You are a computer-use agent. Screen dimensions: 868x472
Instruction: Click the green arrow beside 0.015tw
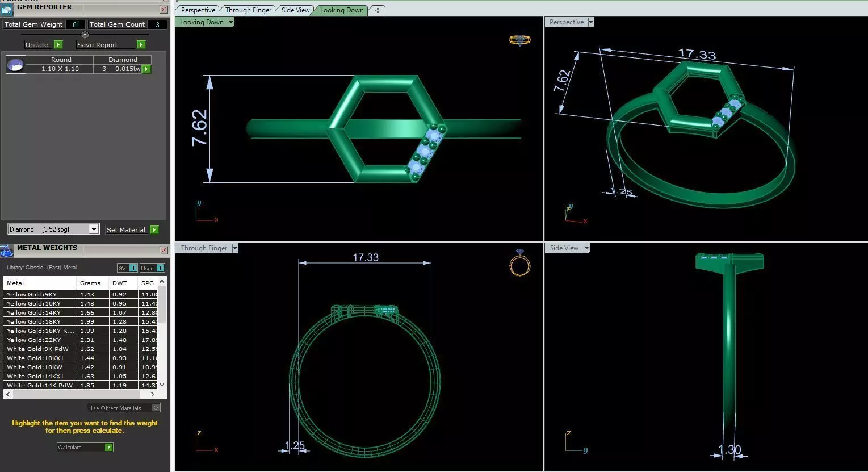146,69
